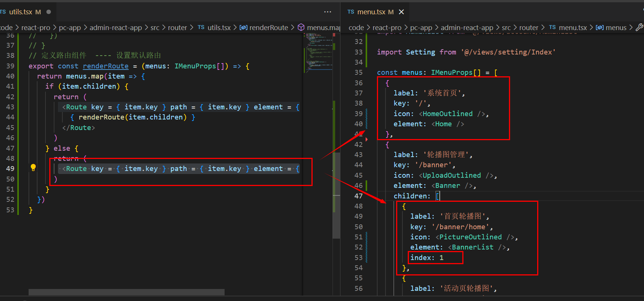Click 'import Setting from' statement on line 33
644x301 pixels.
coord(416,52)
